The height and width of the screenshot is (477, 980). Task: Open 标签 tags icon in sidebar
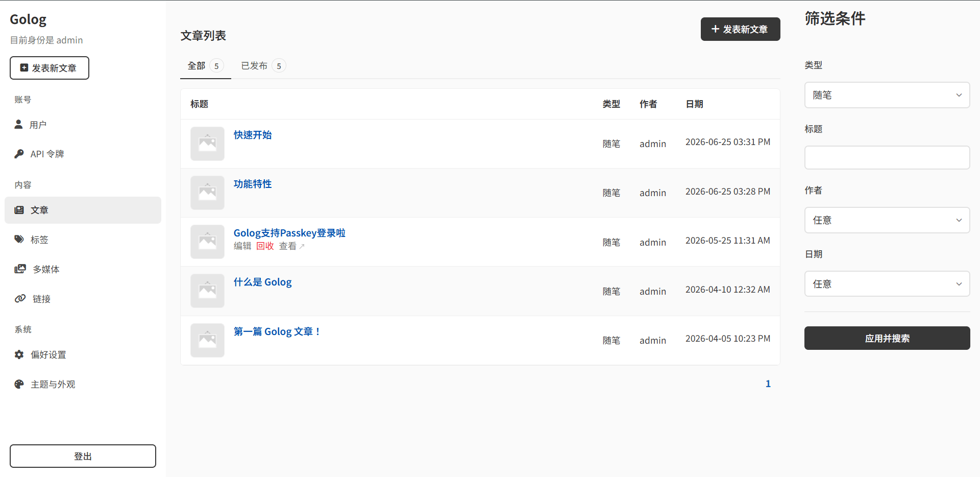(x=19, y=239)
